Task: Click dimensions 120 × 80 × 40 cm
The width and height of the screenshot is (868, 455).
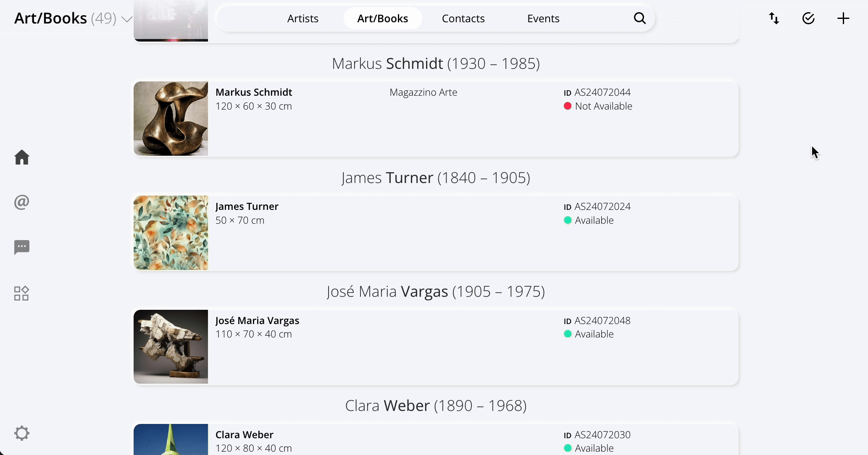Action: coord(254,448)
